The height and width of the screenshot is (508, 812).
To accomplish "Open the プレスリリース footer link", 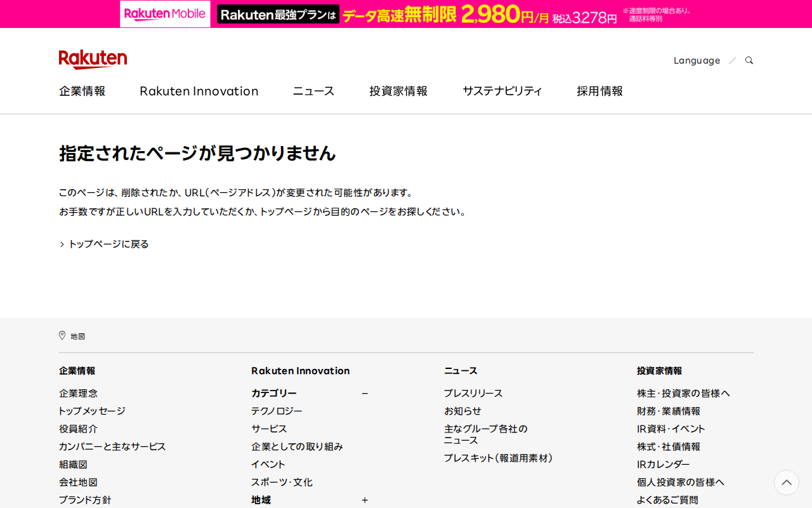I will click(473, 393).
